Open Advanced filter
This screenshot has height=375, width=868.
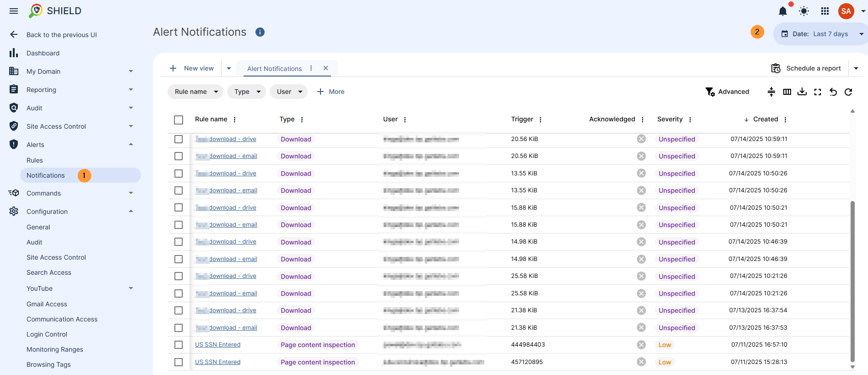727,92
